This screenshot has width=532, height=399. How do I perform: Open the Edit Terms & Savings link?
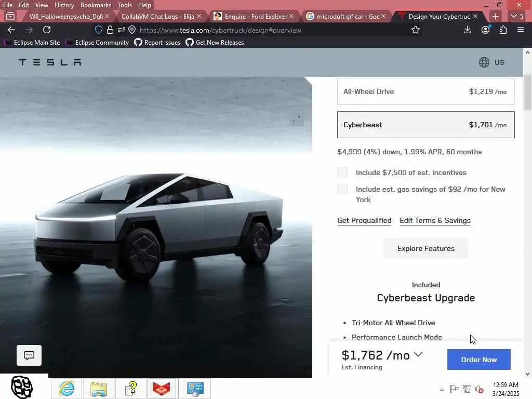point(435,220)
